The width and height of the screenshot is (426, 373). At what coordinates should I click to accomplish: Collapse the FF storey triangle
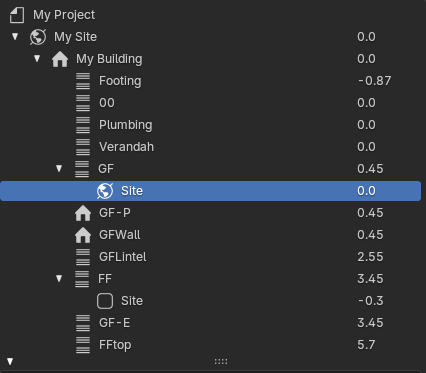(59, 278)
